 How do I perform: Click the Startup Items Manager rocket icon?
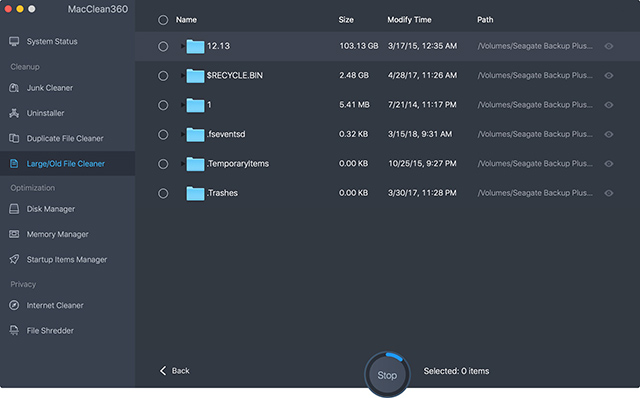pos(14,259)
